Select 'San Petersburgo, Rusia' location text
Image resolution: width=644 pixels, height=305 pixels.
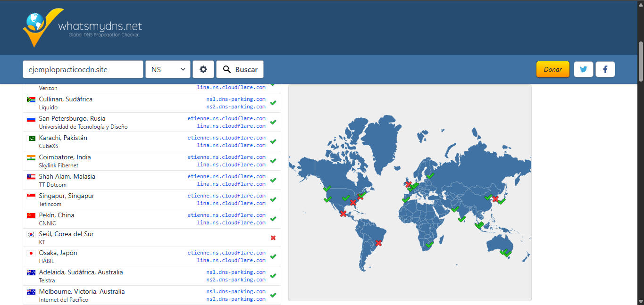point(72,119)
